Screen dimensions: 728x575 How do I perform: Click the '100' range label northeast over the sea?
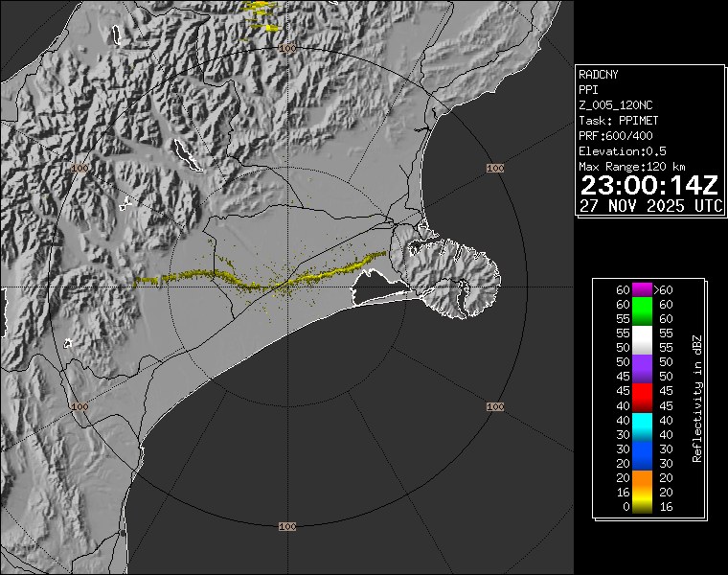(x=495, y=168)
